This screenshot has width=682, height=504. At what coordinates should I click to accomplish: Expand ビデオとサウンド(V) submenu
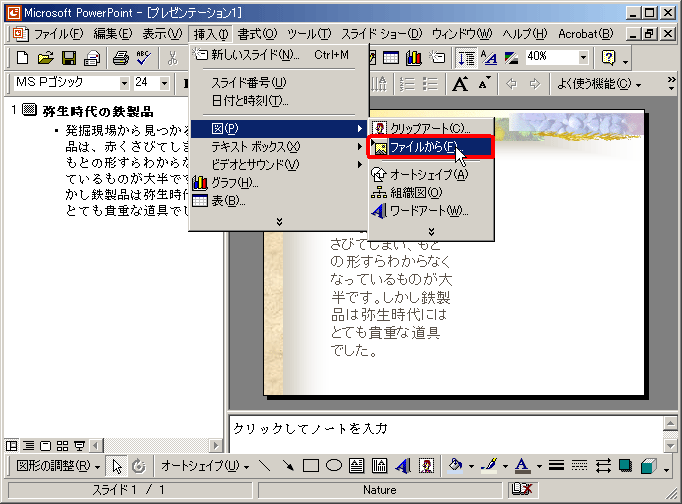(x=278, y=165)
